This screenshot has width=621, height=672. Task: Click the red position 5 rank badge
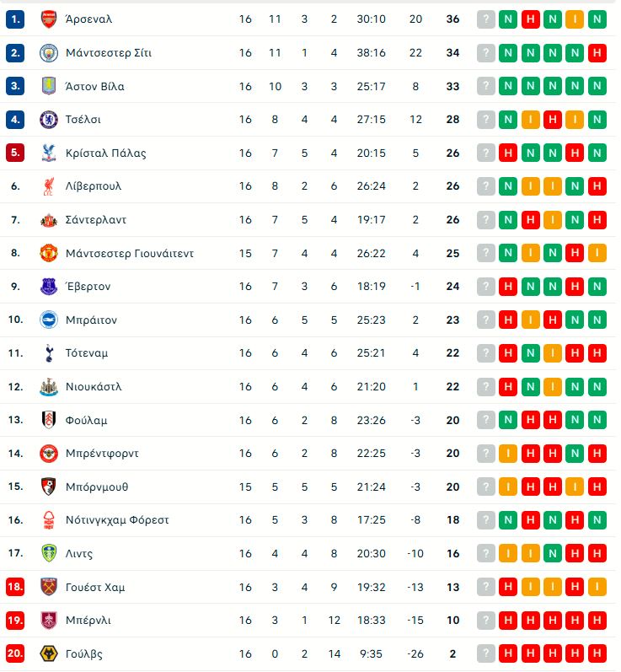click(x=15, y=153)
